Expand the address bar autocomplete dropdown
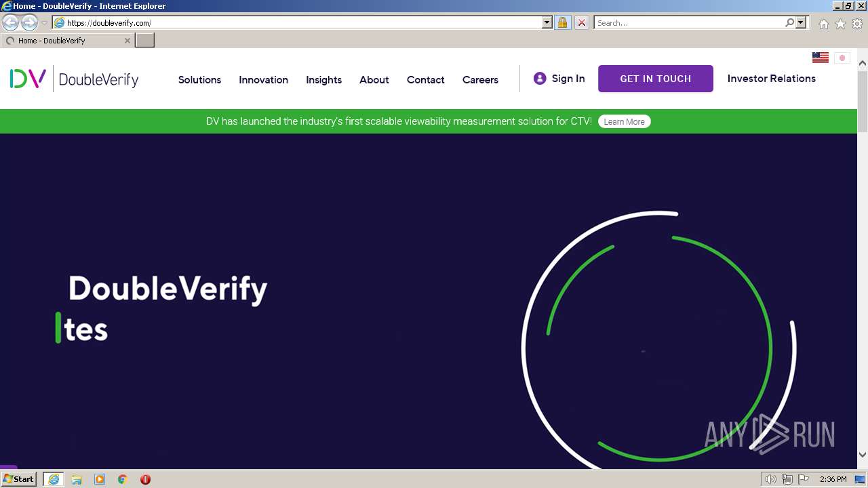Viewport: 868px width, 488px height. click(547, 23)
